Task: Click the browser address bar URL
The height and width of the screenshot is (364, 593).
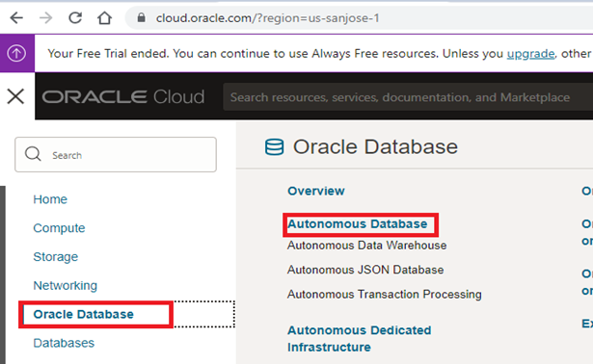Action: (x=268, y=17)
